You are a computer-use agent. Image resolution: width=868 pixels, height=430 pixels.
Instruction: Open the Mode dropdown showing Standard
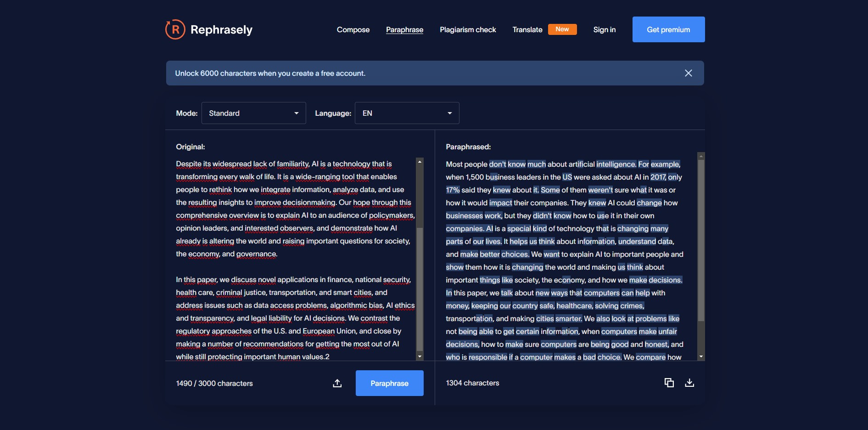[254, 113]
